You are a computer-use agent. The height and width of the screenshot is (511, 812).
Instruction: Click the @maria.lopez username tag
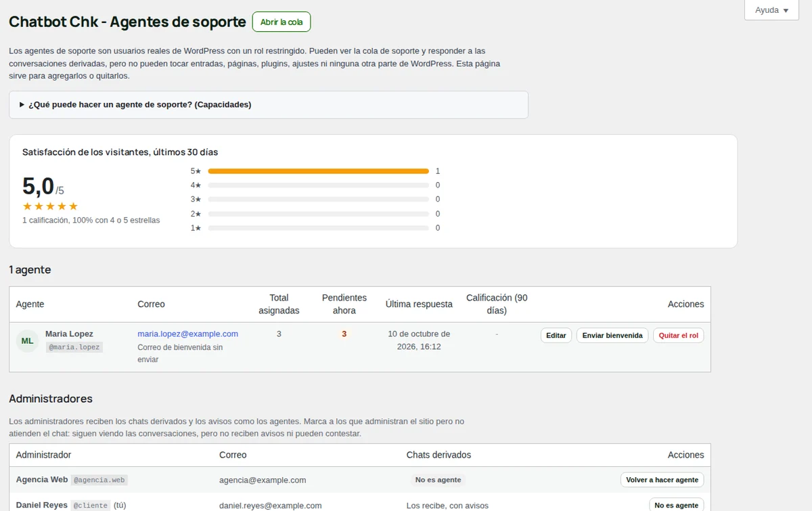(74, 347)
